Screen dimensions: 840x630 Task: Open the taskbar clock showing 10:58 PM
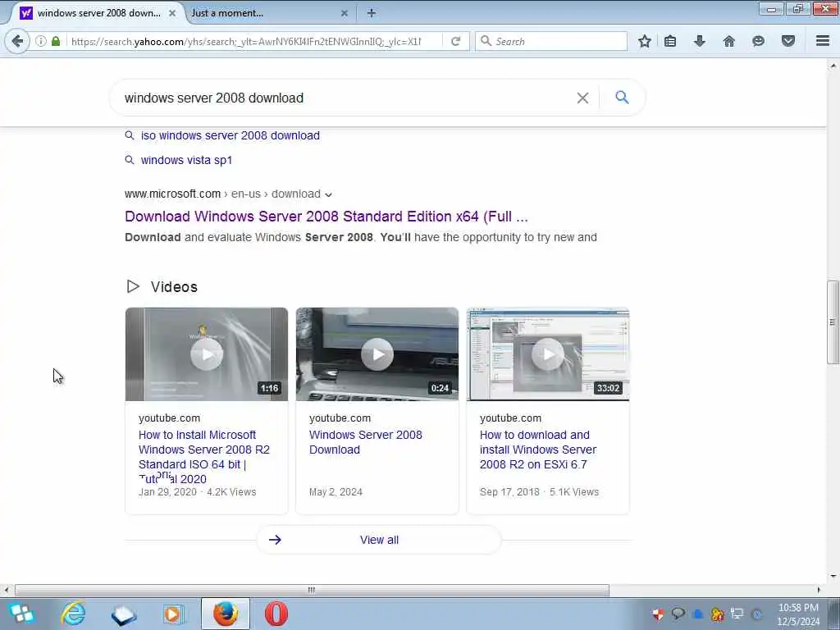click(798, 614)
